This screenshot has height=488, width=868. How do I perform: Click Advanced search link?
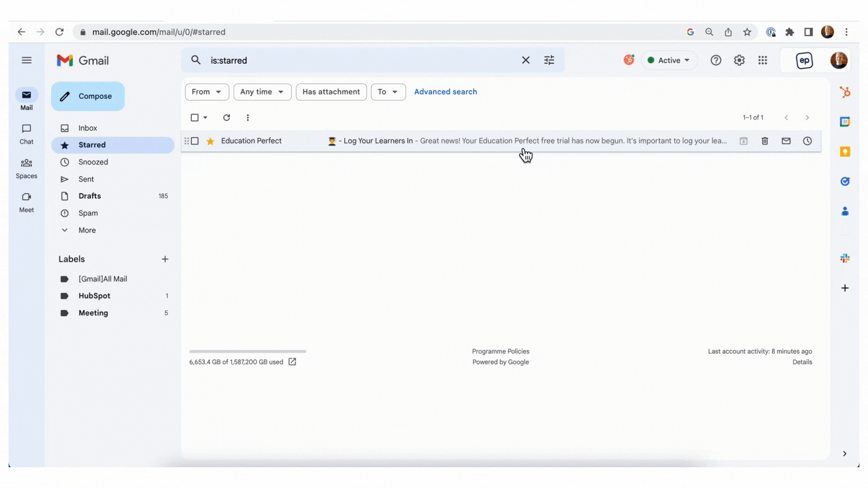[x=445, y=92]
